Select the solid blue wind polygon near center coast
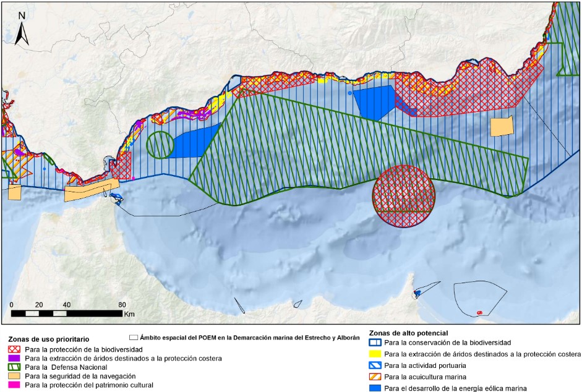This screenshot has width=582, height=392. click(374, 102)
